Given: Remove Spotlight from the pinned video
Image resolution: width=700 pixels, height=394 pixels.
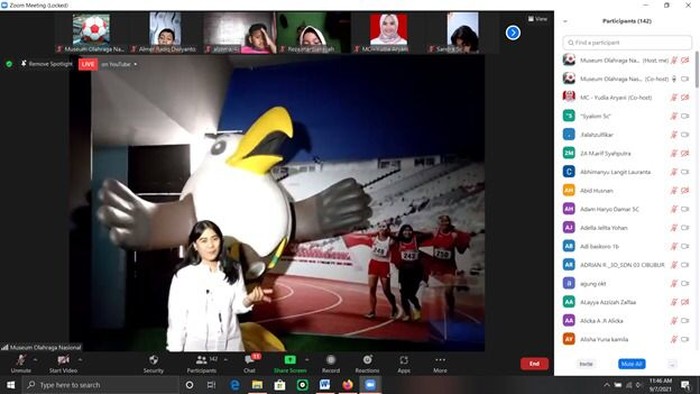Looking at the screenshot, I should click(46, 64).
